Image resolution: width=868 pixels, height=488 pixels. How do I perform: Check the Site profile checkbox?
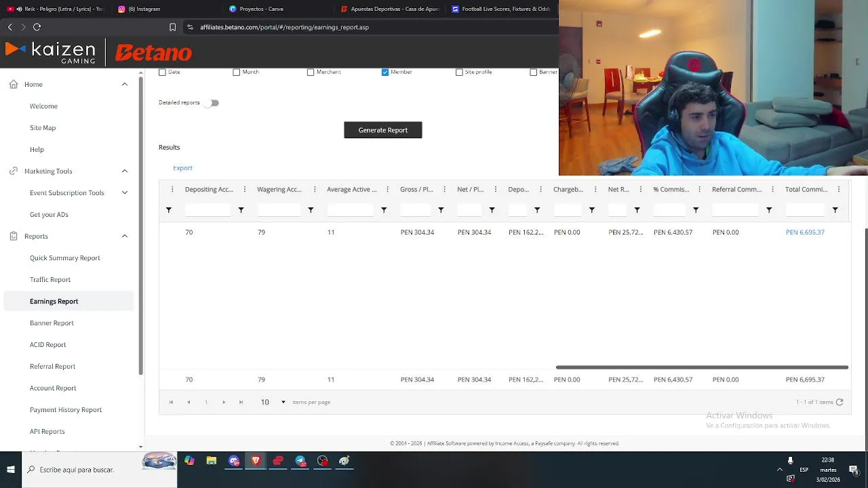coord(459,72)
